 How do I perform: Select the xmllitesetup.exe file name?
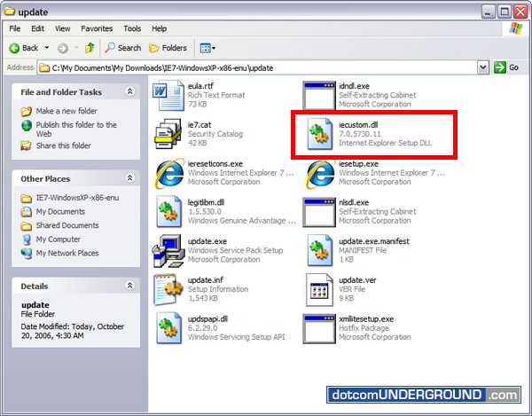366,319
